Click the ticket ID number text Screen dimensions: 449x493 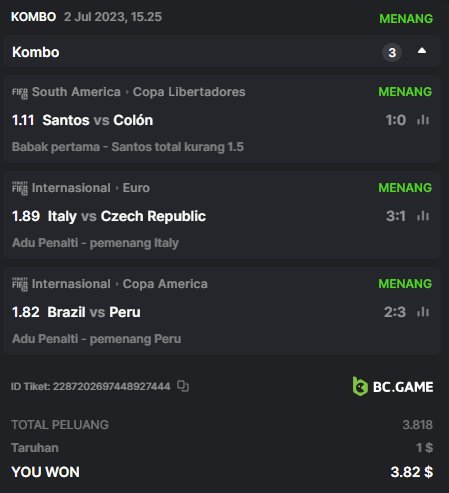[112, 386]
